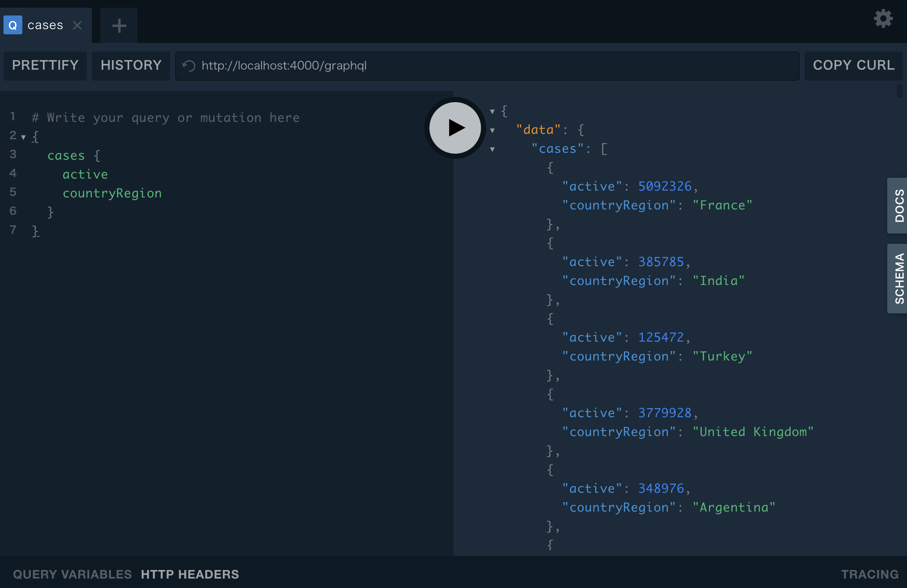Select the cases query tab

(x=45, y=25)
